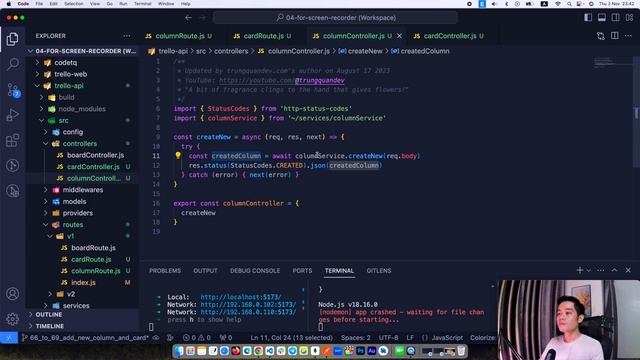Close the columnController.js tab
The image size is (640, 360).
coord(399,36)
